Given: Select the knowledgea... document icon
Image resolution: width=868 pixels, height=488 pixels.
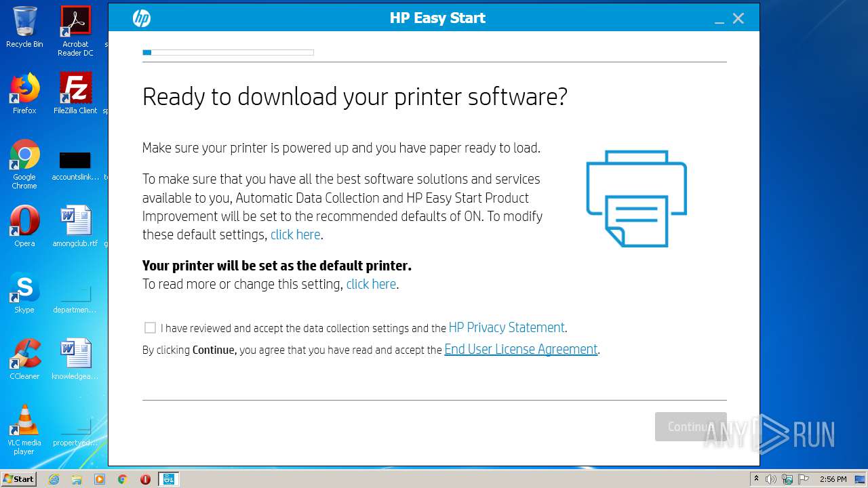Looking at the screenshot, I should tap(75, 359).
